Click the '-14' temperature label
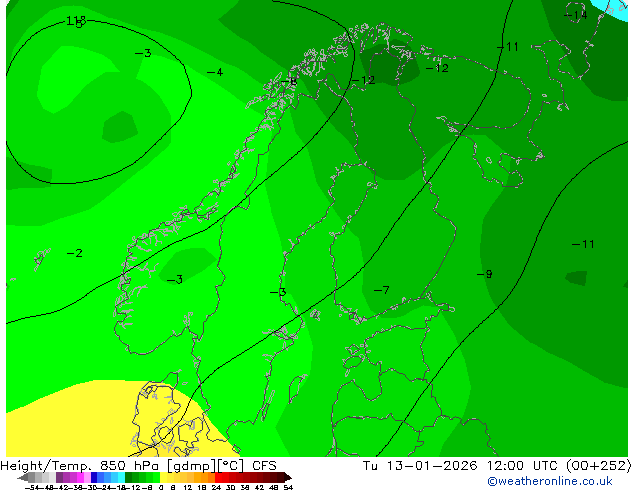This screenshot has width=634, height=490. (x=575, y=15)
